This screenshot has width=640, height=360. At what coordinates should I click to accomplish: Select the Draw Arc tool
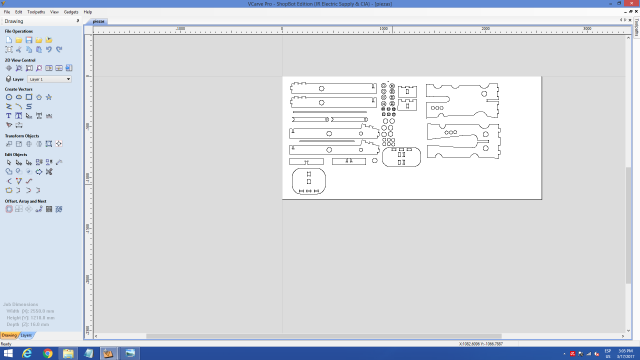(x=19, y=107)
